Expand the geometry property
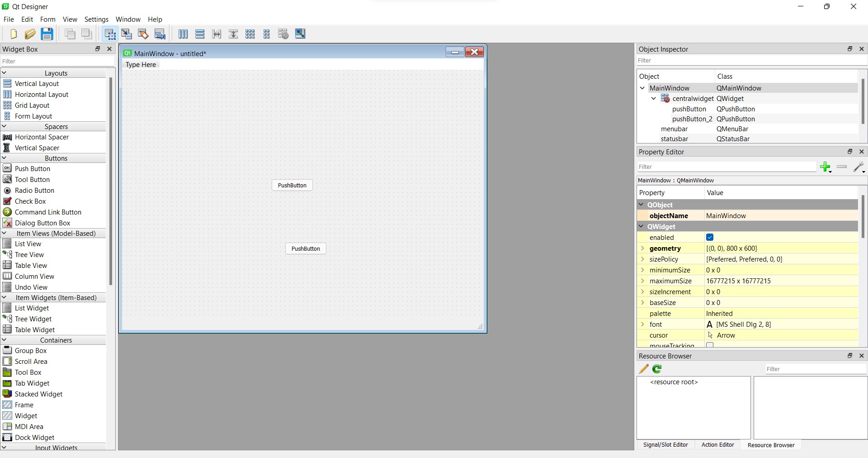 [x=643, y=248]
